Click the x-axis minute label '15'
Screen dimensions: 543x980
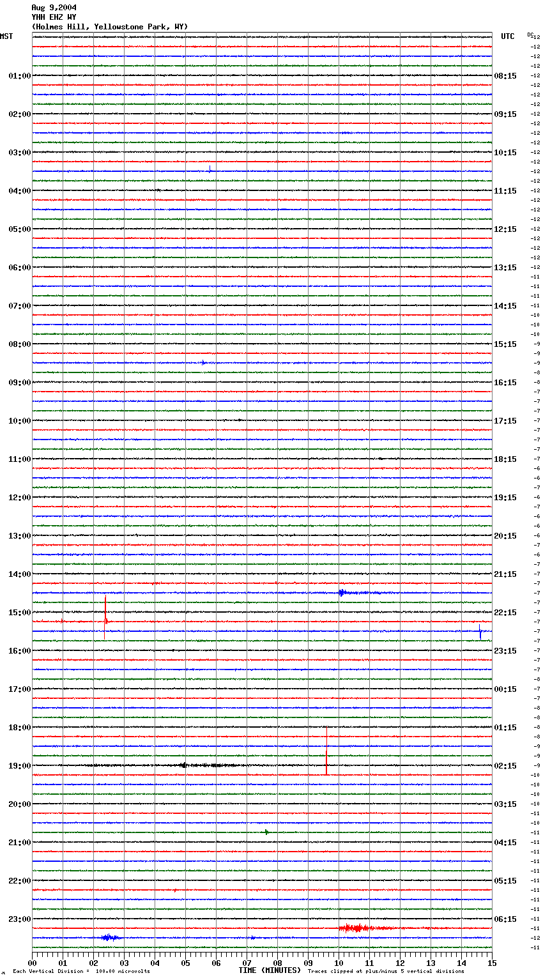(x=492, y=963)
